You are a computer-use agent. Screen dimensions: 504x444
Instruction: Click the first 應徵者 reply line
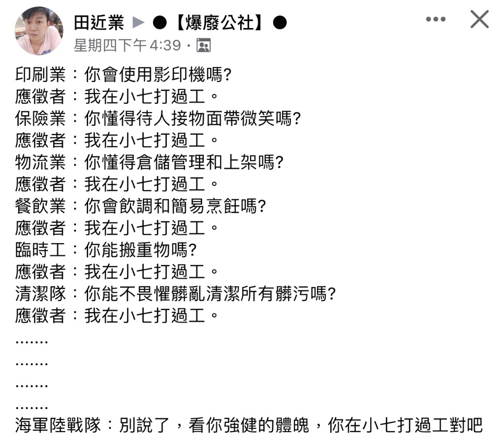pyautogui.click(x=117, y=96)
